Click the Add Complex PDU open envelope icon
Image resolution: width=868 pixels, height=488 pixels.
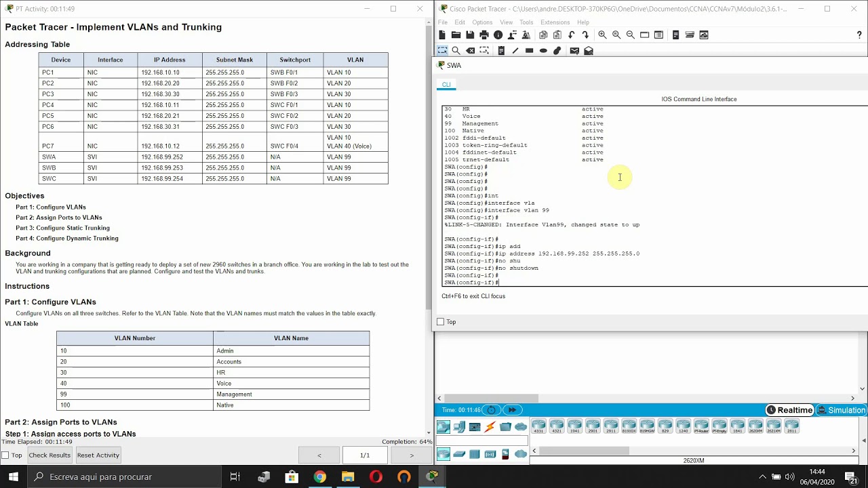[x=589, y=51]
